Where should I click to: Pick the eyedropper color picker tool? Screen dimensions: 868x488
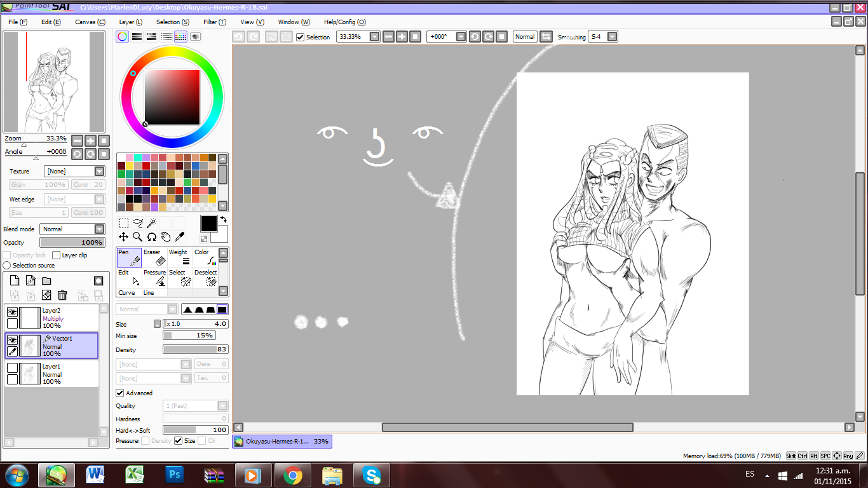[x=179, y=237]
